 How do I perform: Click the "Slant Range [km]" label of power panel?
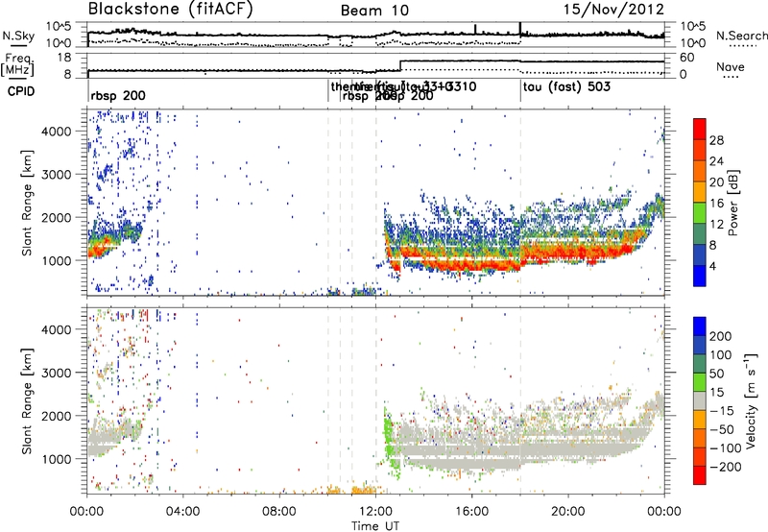coord(27,203)
